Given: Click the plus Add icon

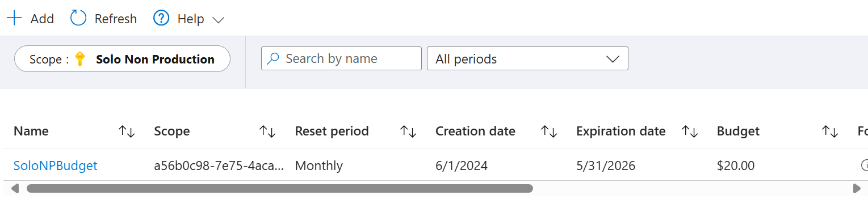Looking at the screenshot, I should (14, 19).
